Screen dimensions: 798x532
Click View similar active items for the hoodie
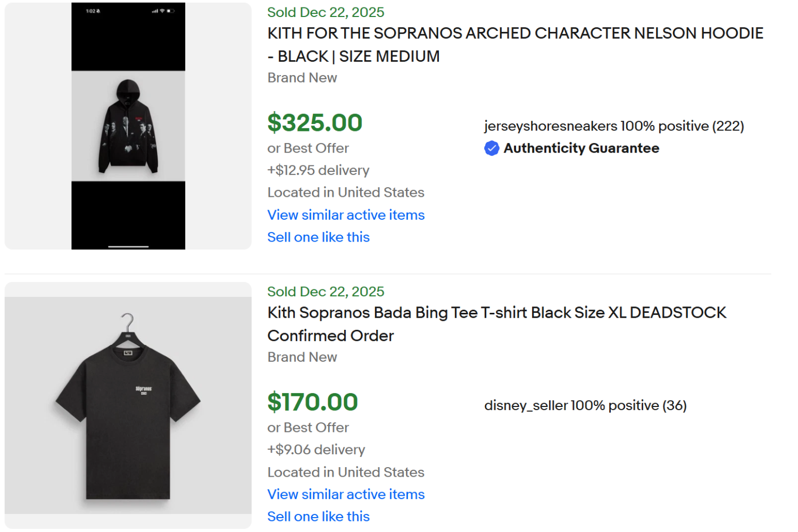click(x=345, y=215)
